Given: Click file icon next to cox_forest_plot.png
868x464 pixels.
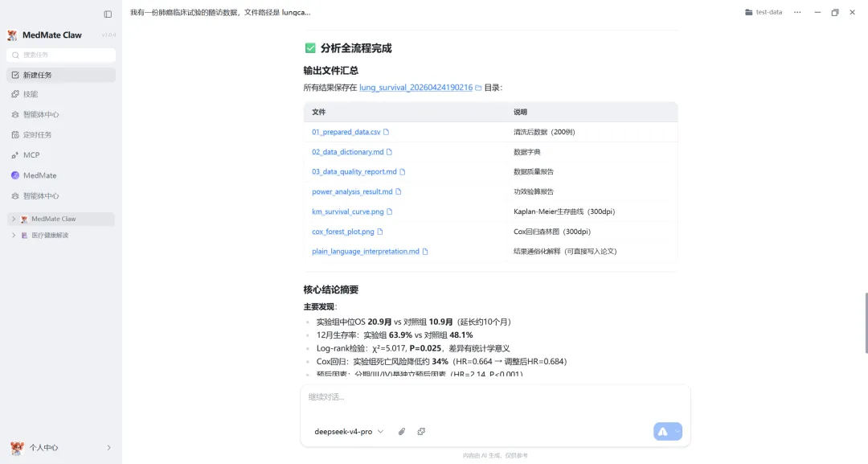Looking at the screenshot, I should pyautogui.click(x=379, y=232).
